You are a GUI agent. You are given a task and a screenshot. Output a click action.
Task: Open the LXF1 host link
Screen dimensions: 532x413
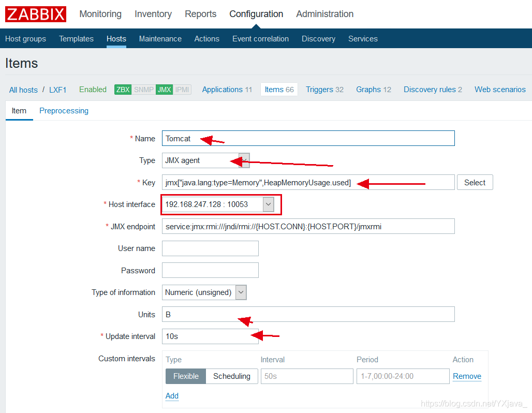[57, 90]
